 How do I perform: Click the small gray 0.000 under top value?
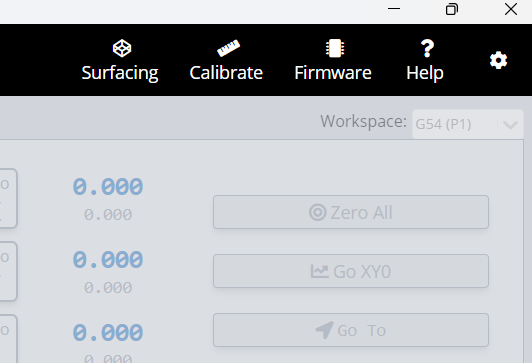(x=108, y=215)
